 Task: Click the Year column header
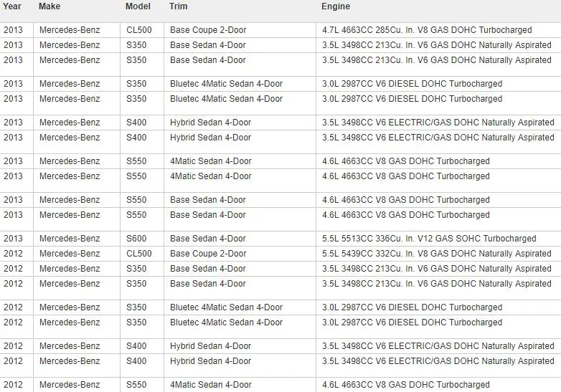click(11, 6)
